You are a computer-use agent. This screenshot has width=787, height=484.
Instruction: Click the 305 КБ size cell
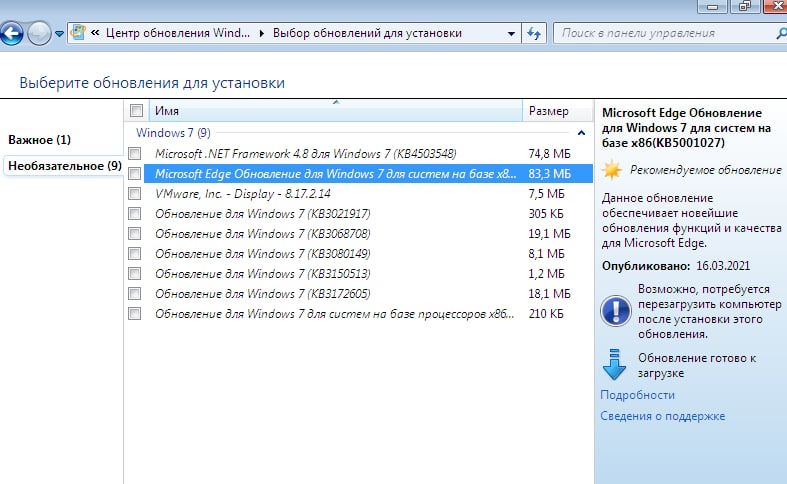pyautogui.click(x=546, y=214)
